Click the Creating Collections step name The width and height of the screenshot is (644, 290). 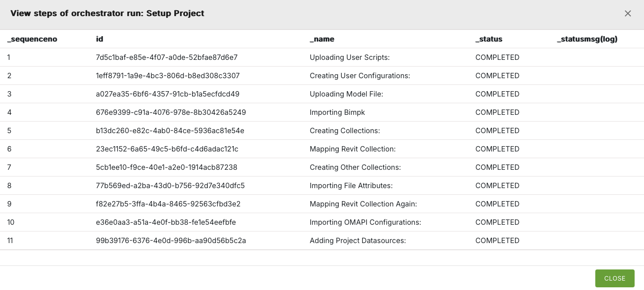(345, 130)
